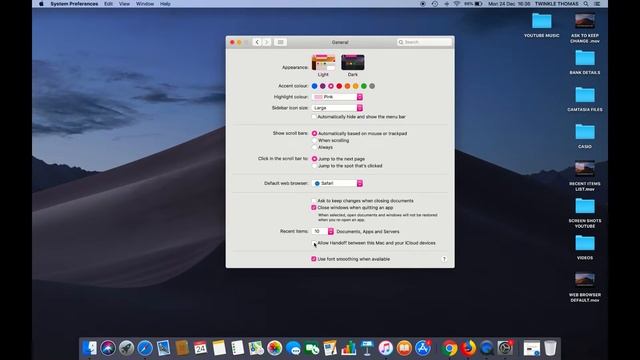Select scroll bars automatically based on mouse
This screenshot has width=640, height=360.
pos(314,133)
